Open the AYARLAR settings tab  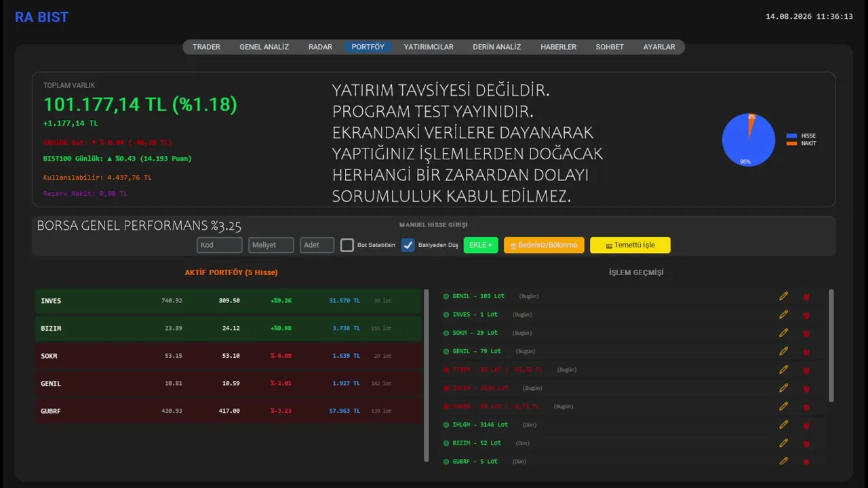click(x=659, y=47)
